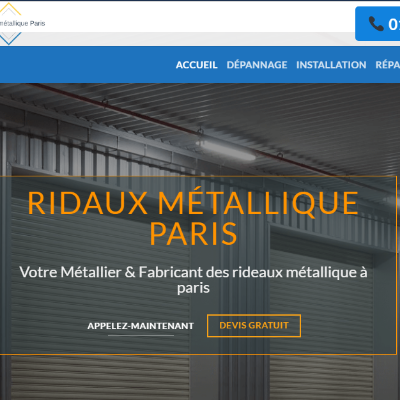Click the empty blue navigation bar area left of ACCUEIL

pos(87,65)
